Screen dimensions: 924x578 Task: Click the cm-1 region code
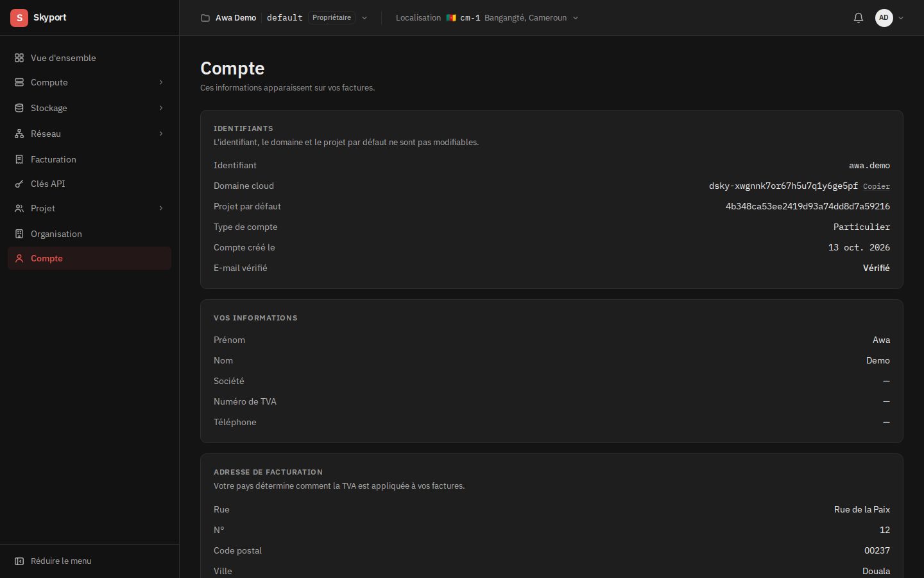point(470,18)
